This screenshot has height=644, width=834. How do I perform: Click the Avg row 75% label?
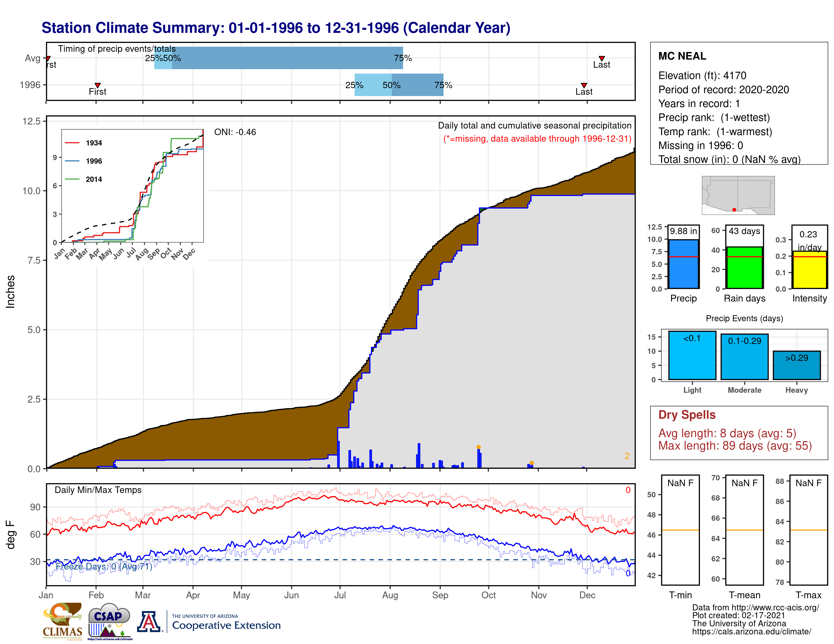pyautogui.click(x=403, y=58)
